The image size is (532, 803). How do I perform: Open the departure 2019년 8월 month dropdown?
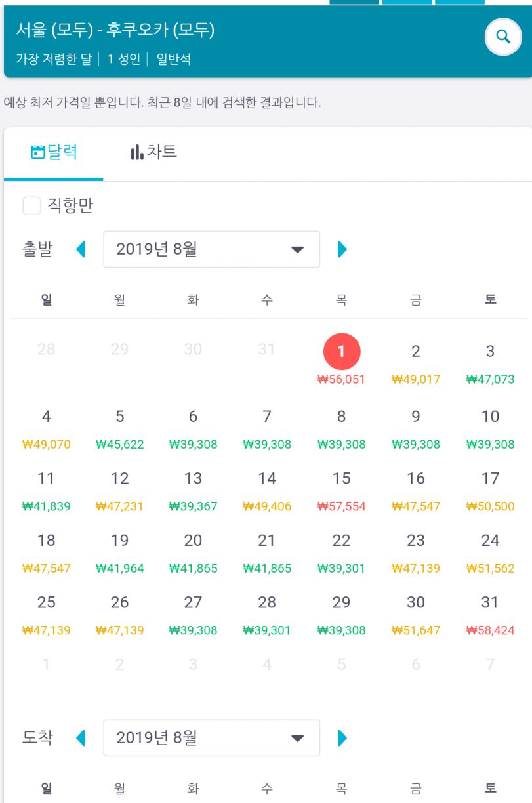pos(212,249)
